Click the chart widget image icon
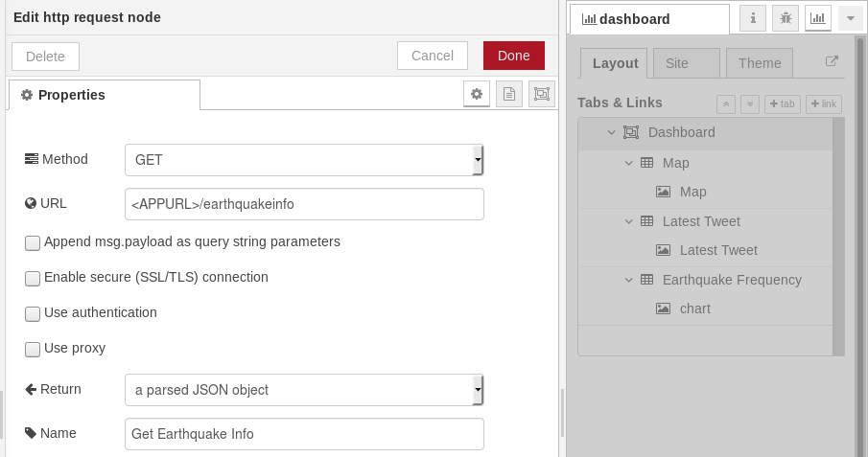 click(663, 308)
